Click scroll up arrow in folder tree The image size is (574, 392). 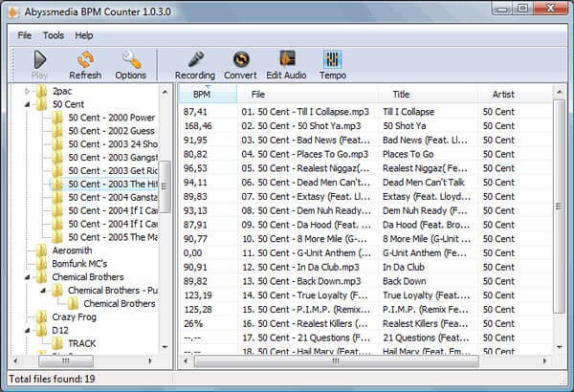click(165, 92)
